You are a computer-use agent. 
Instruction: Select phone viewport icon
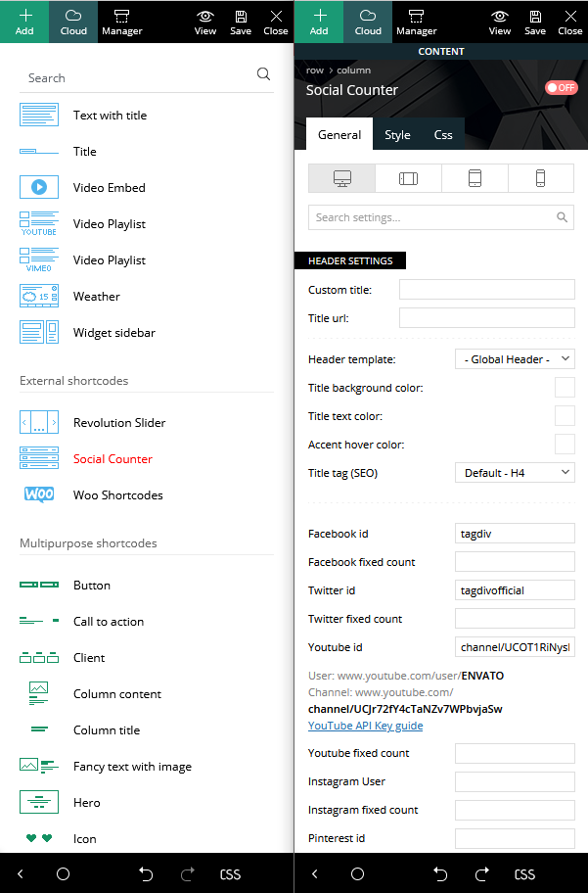tap(541, 178)
